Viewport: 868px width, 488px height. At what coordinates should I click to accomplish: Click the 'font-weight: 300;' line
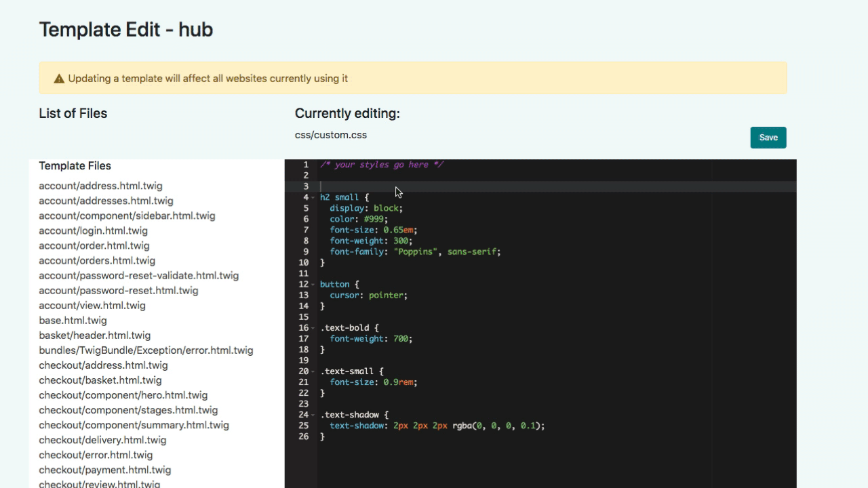(x=371, y=241)
